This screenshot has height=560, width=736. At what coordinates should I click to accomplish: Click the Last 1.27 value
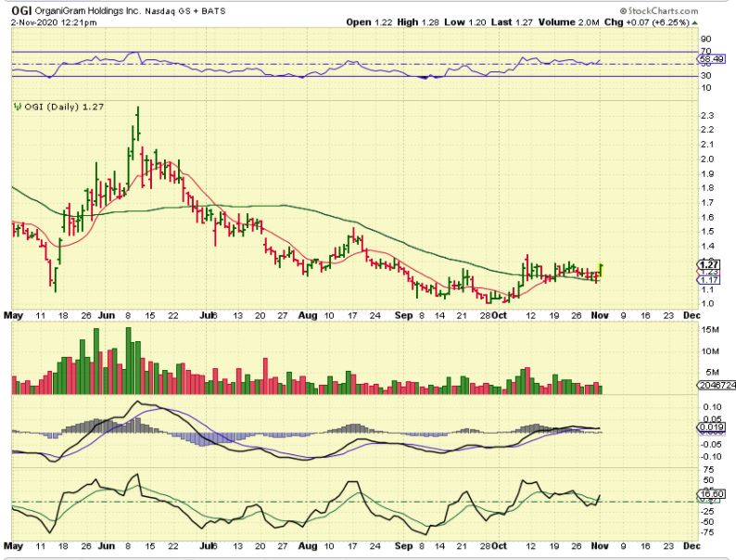pos(512,22)
